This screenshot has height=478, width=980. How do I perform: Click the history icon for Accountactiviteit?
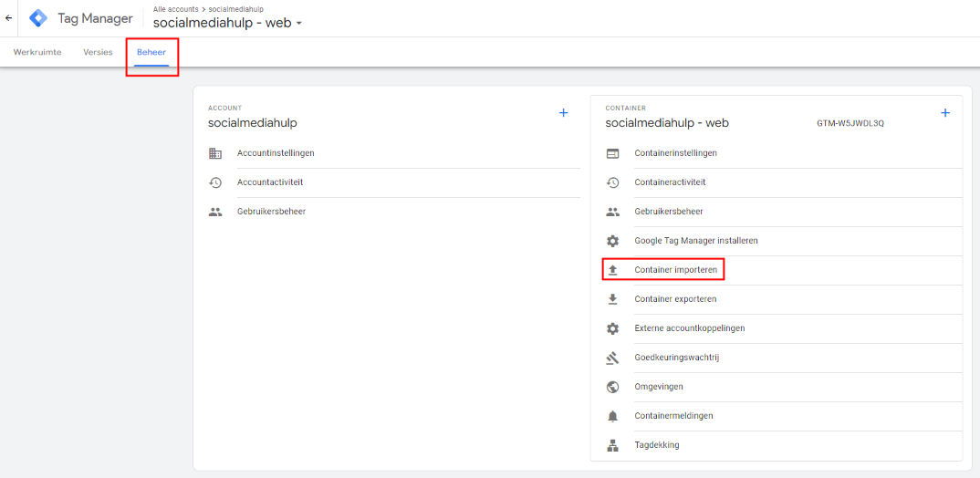click(x=215, y=182)
